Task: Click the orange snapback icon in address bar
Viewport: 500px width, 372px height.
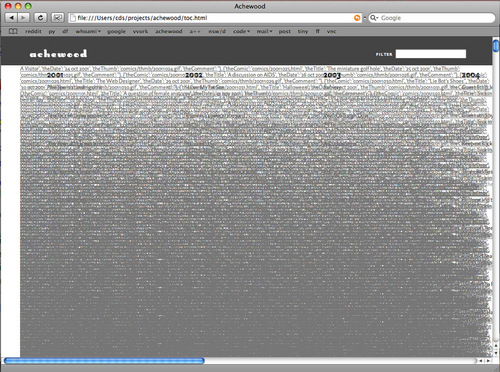Action: pos(357,18)
